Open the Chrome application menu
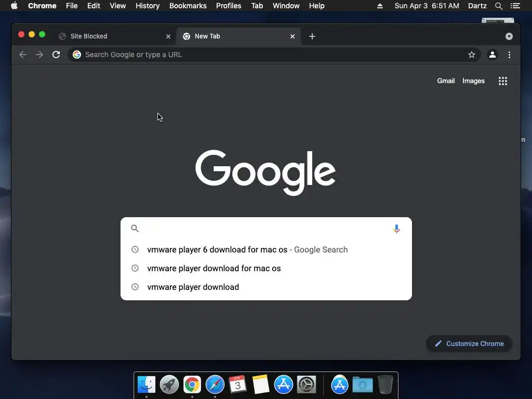532x399 pixels. point(42,6)
